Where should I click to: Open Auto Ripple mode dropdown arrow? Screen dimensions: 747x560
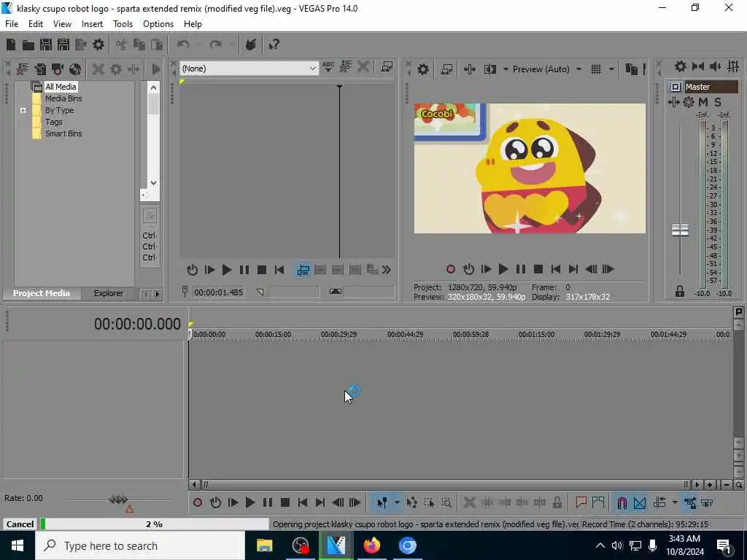pyautogui.click(x=675, y=502)
